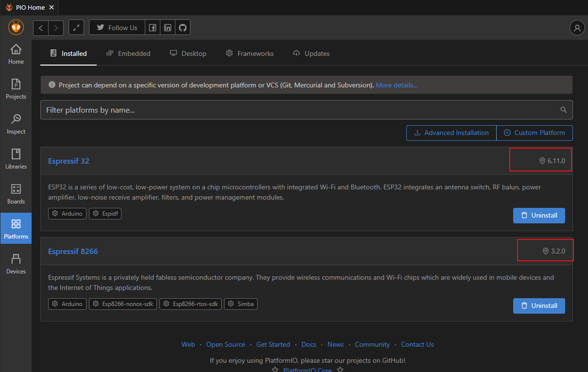Click the Esp8266-rtos-sdk tag
Viewport: 588px width, 372px height.
pos(190,304)
